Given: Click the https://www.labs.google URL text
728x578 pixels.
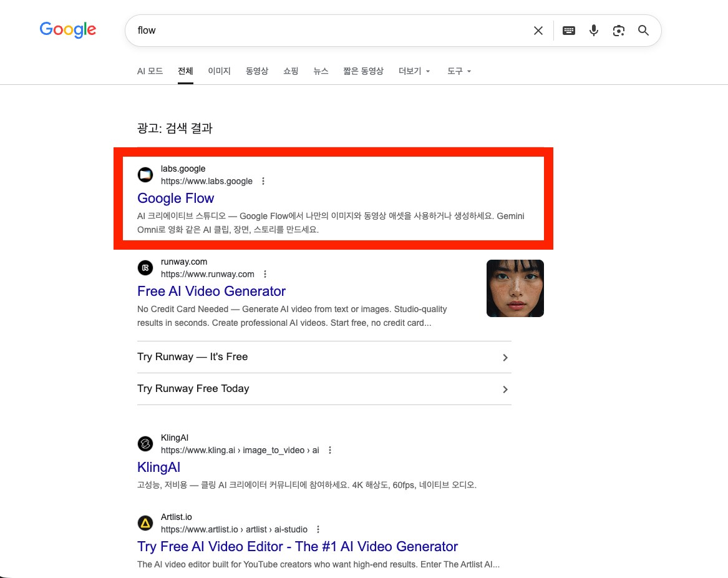Looking at the screenshot, I should (206, 181).
